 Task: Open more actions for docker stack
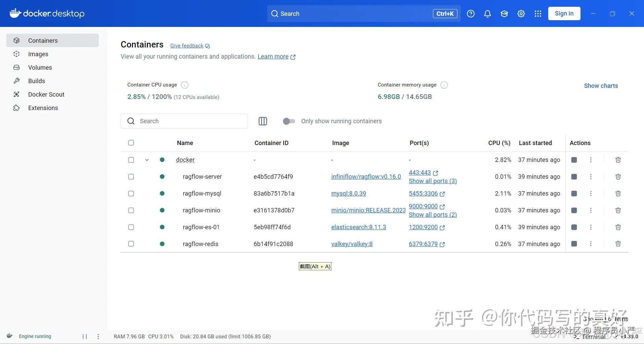pyautogui.click(x=591, y=160)
